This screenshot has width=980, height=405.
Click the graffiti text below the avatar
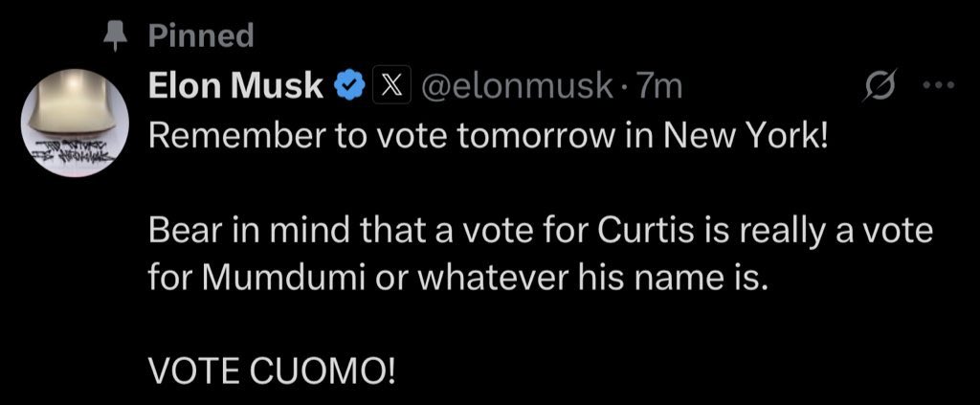(x=73, y=151)
